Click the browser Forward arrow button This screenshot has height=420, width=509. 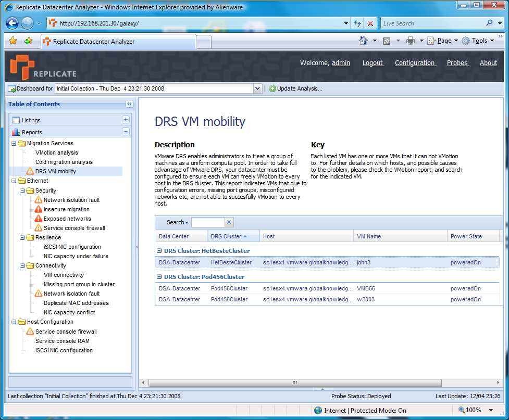(x=27, y=23)
